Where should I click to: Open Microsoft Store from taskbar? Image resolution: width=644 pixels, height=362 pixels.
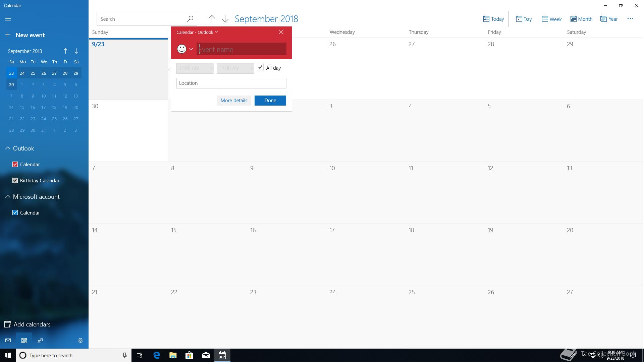pos(190,355)
